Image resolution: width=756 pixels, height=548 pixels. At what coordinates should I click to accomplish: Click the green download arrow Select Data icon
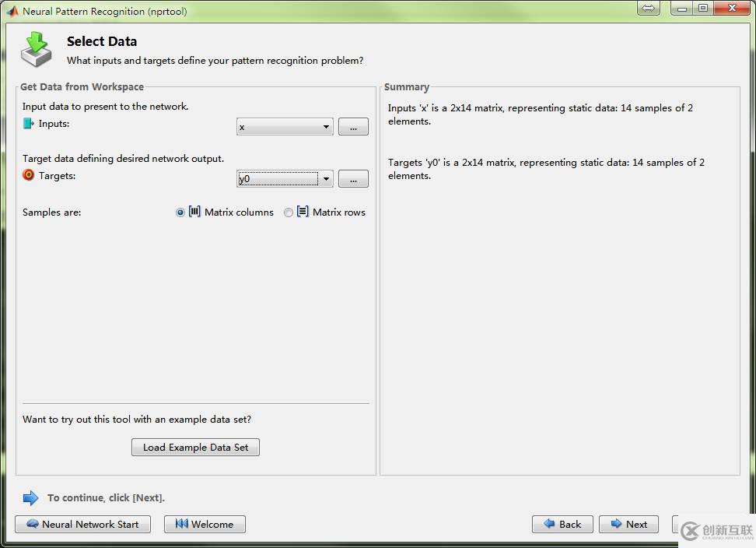[36, 49]
